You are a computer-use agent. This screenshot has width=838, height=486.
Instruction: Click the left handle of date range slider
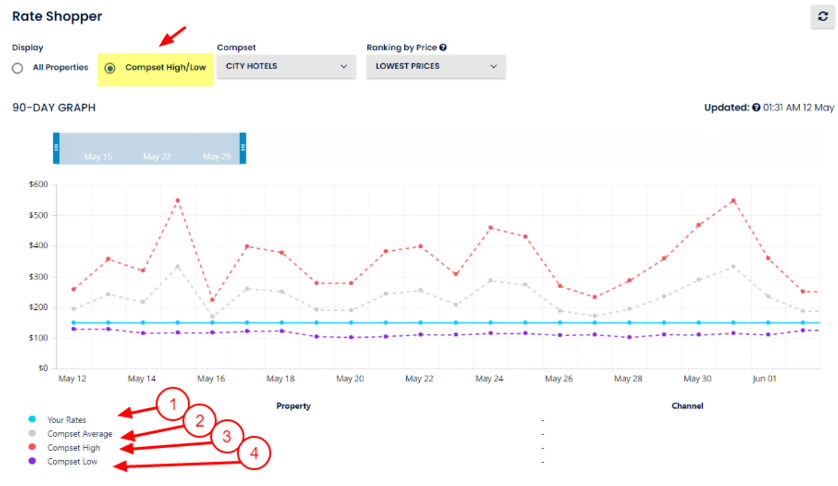coord(56,147)
